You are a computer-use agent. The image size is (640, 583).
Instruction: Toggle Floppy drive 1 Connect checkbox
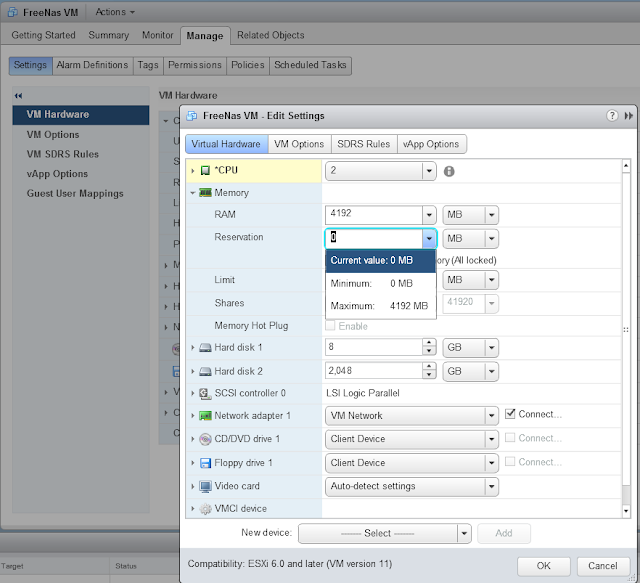click(x=510, y=462)
